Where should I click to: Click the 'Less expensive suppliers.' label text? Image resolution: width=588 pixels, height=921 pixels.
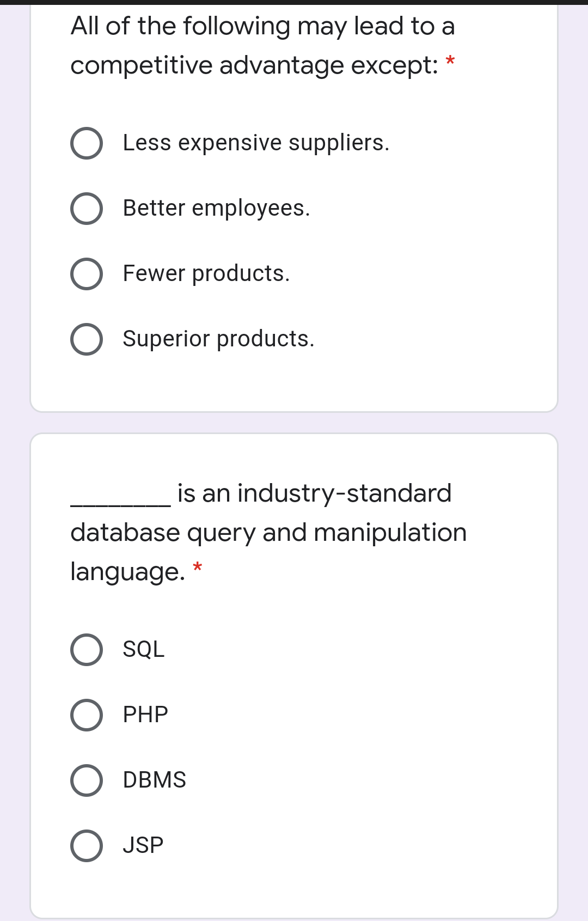pyautogui.click(x=256, y=143)
